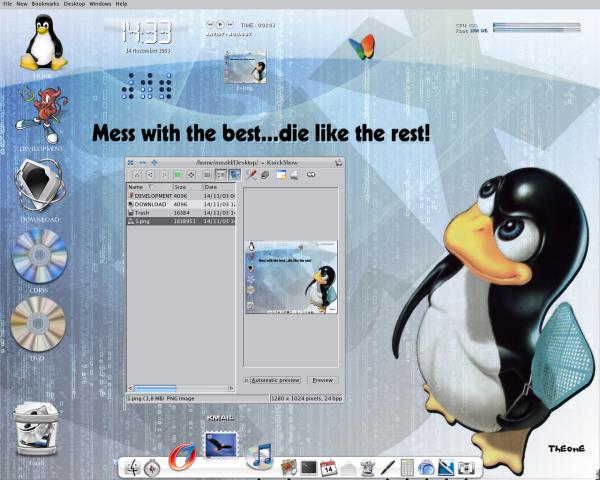The width and height of the screenshot is (600, 480).
Task: Click the Apple logo icon in dock
Action: (133, 467)
